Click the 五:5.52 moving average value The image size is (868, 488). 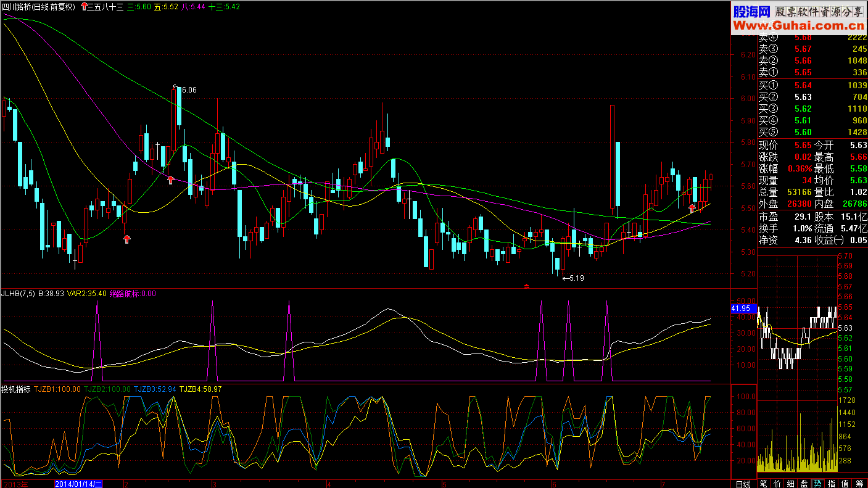[x=167, y=7]
